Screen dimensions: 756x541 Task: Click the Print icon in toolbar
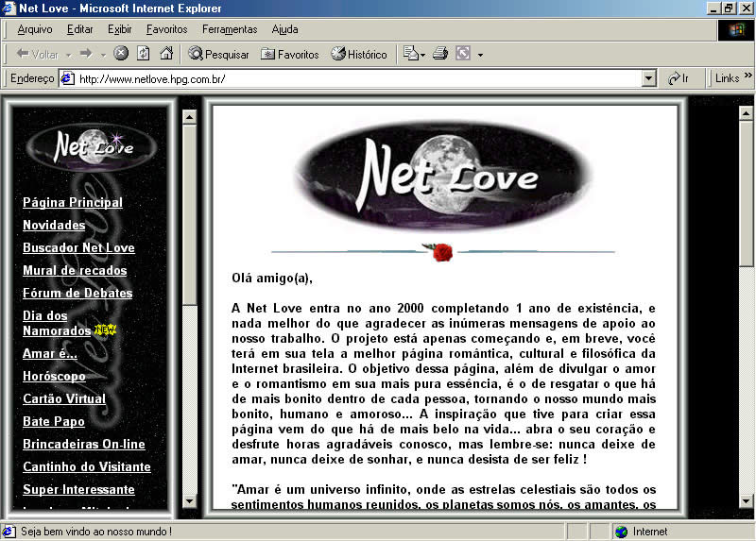point(440,54)
